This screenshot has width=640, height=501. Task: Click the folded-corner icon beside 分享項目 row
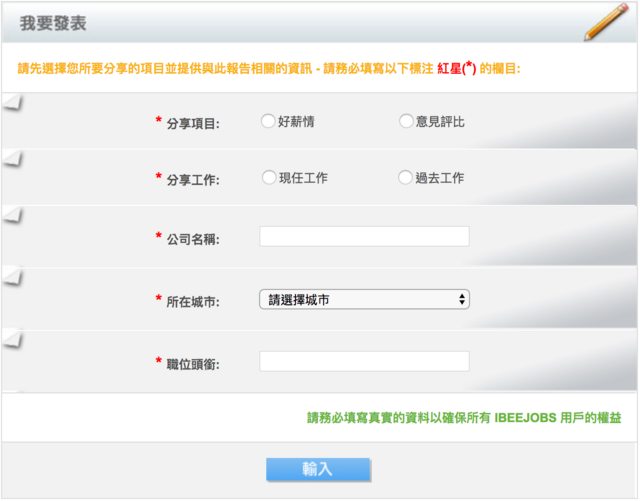[x=12, y=103]
